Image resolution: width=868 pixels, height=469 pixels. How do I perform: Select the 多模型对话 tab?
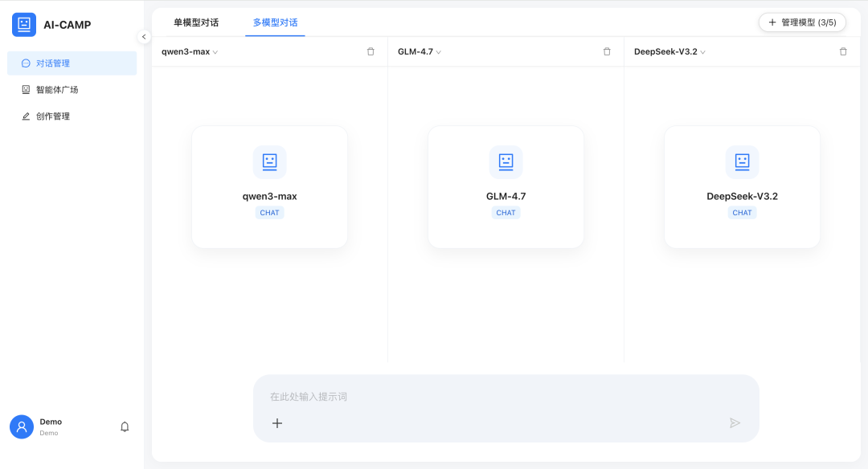(x=275, y=22)
